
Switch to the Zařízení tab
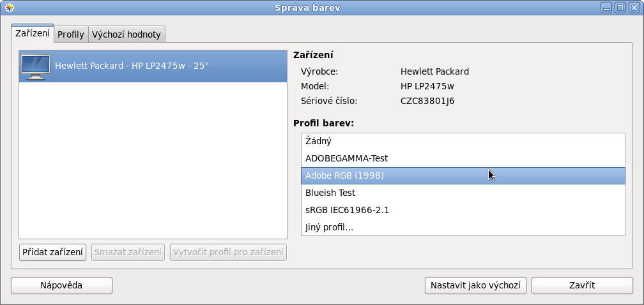tap(33, 34)
